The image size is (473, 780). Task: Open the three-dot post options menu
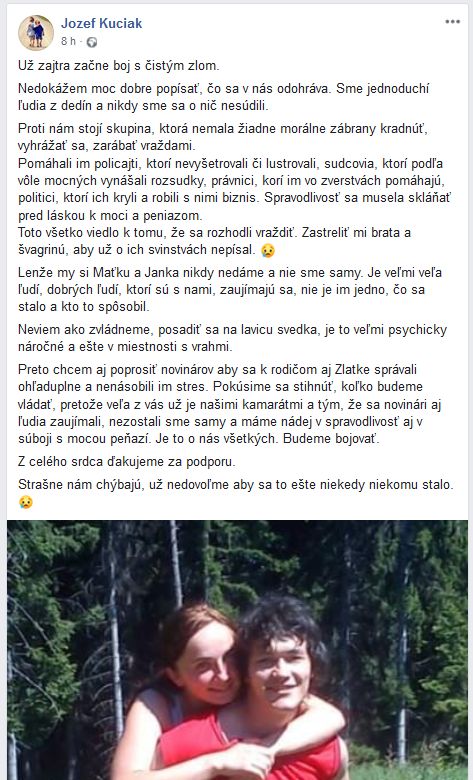[452, 22]
